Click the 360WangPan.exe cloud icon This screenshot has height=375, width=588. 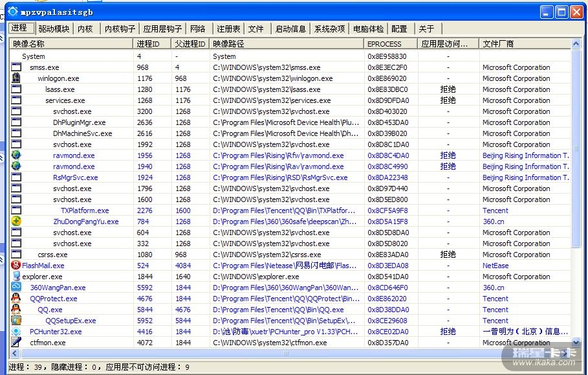tap(16, 287)
